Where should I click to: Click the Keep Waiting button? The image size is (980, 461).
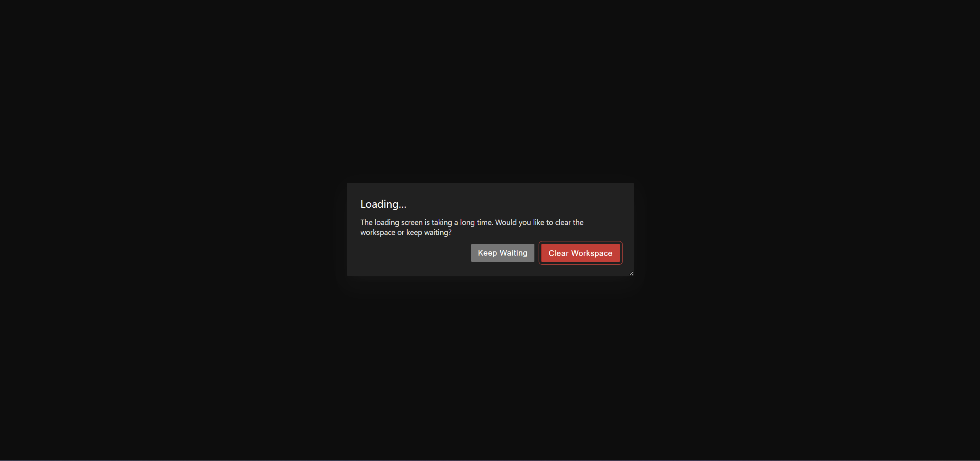503,253
